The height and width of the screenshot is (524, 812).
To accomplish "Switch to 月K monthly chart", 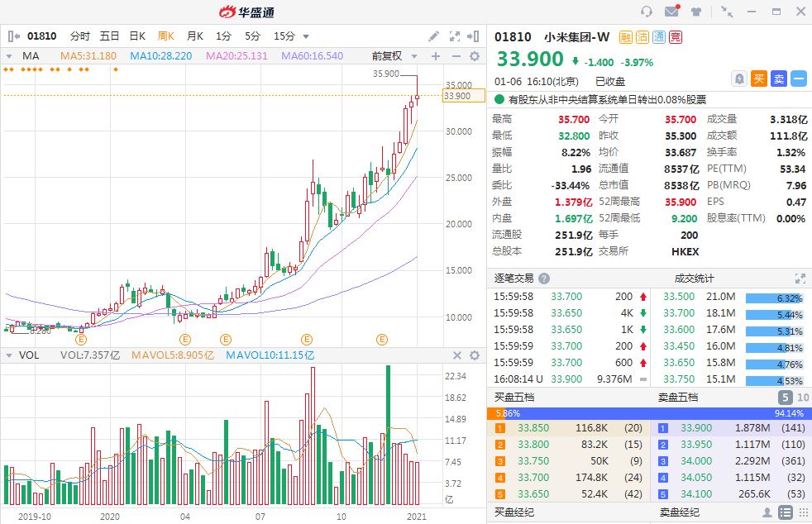I will [x=194, y=36].
